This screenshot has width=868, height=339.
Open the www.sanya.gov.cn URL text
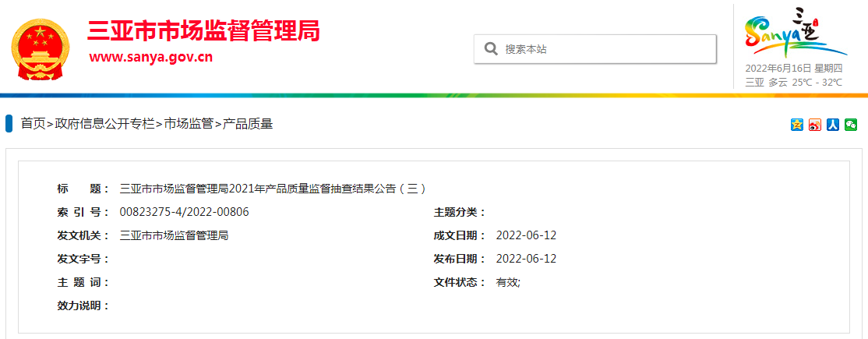pyautogui.click(x=150, y=57)
